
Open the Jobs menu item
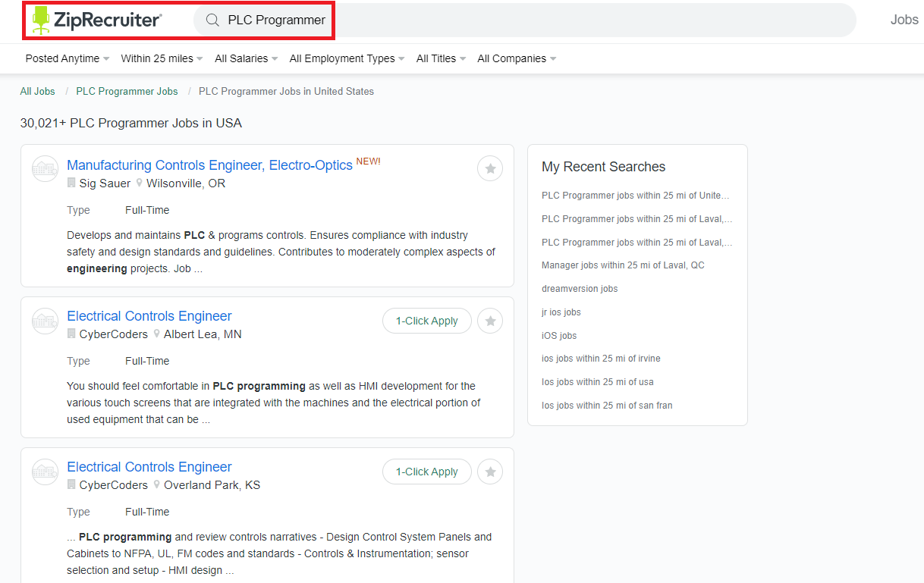[904, 20]
